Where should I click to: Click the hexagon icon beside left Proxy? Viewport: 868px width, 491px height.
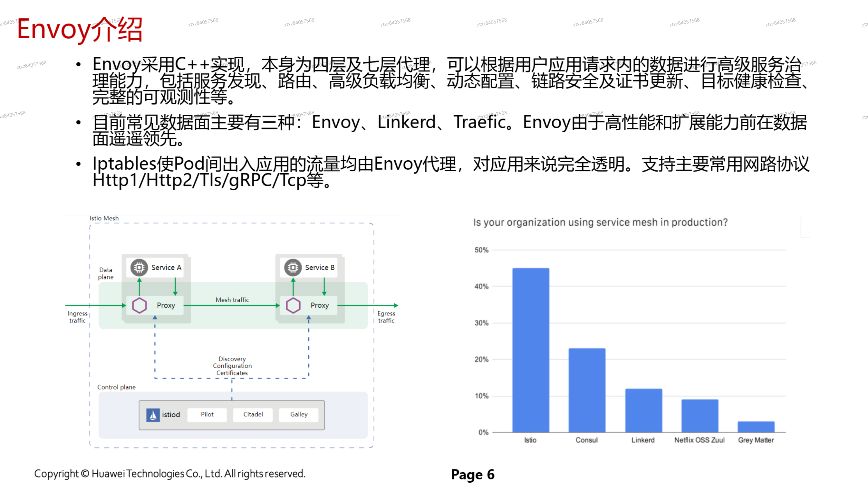139,306
